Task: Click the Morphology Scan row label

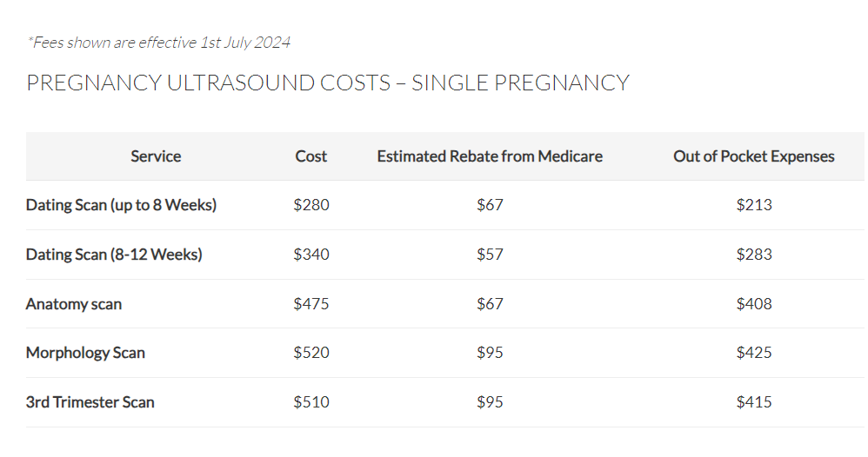Action: (85, 353)
